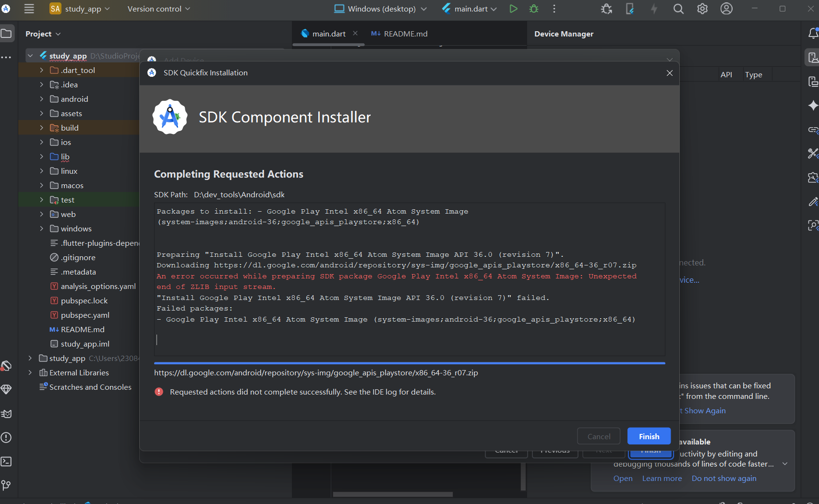This screenshot has width=819, height=504.
Task: Toggle the Project tool window folder icon
Action: (x=6, y=34)
